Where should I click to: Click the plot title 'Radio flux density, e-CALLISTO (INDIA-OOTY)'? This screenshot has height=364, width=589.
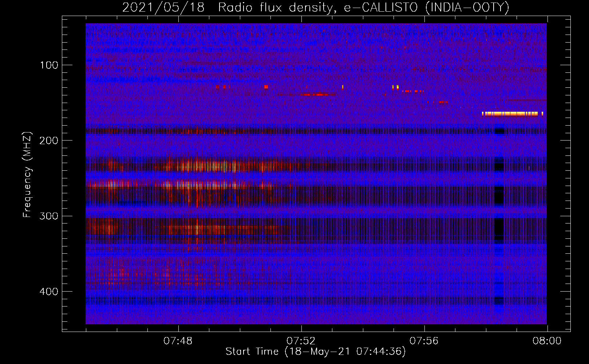point(363,8)
